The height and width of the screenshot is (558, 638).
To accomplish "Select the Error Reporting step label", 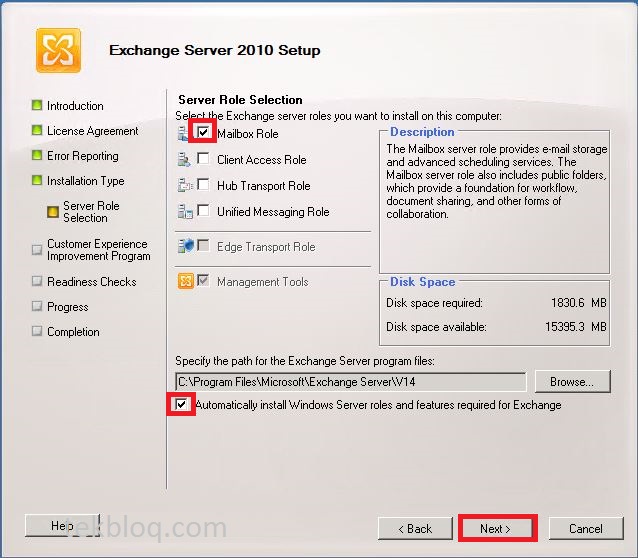I will tap(83, 156).
